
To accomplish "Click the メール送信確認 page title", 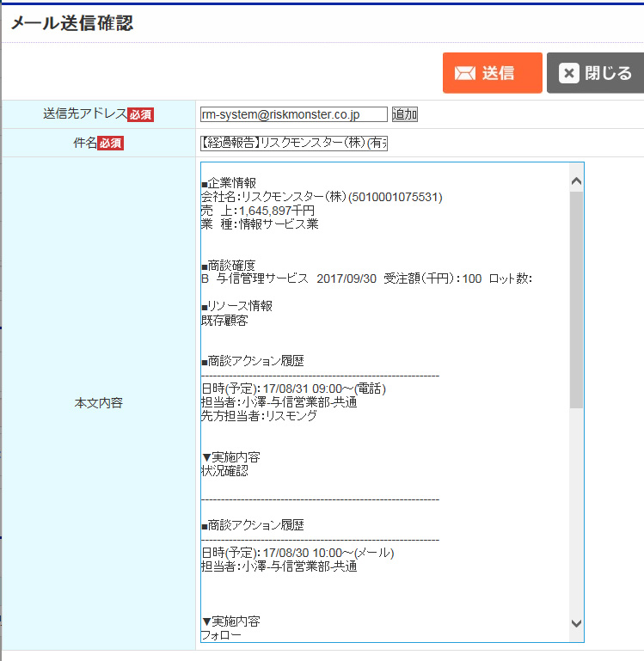I will pyautogui.click(x=72, y=23).
